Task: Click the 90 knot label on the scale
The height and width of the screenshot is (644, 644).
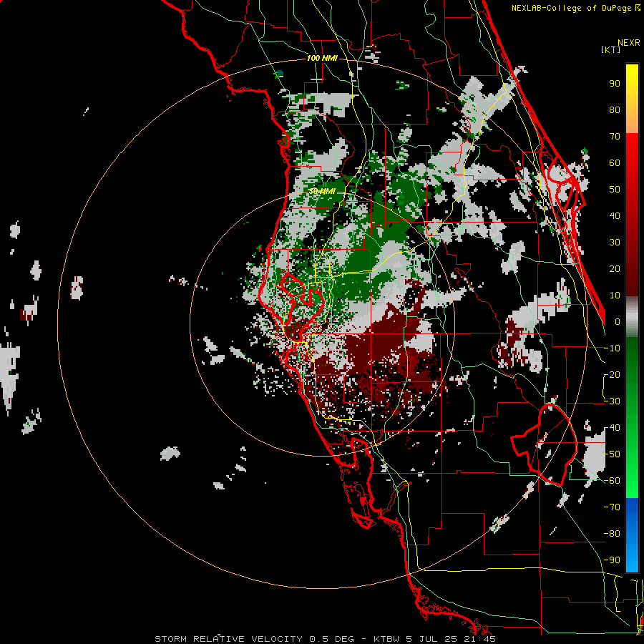Action: 615,84
